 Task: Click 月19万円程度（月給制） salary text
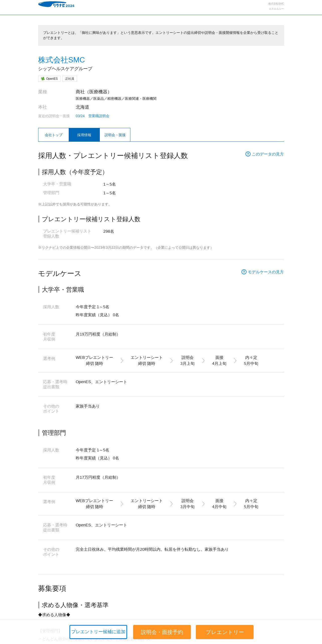pyautogui.click(x=98, y=334)
